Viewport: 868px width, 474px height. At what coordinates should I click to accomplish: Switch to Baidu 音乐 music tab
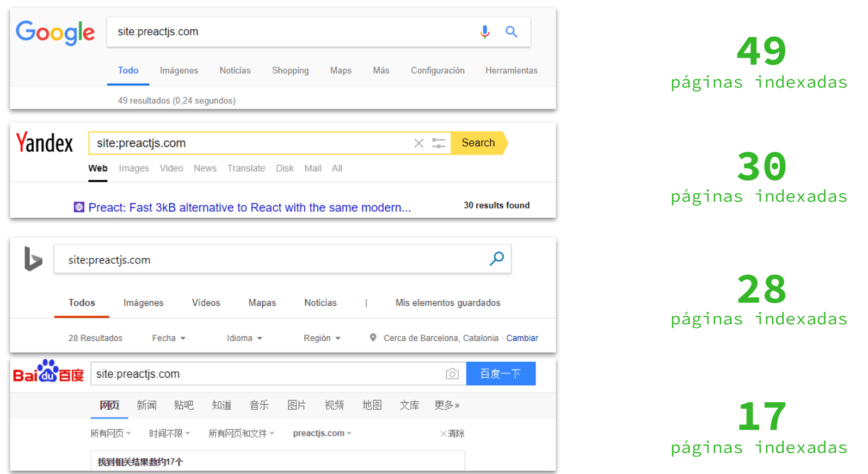click(x=259, y=405)
